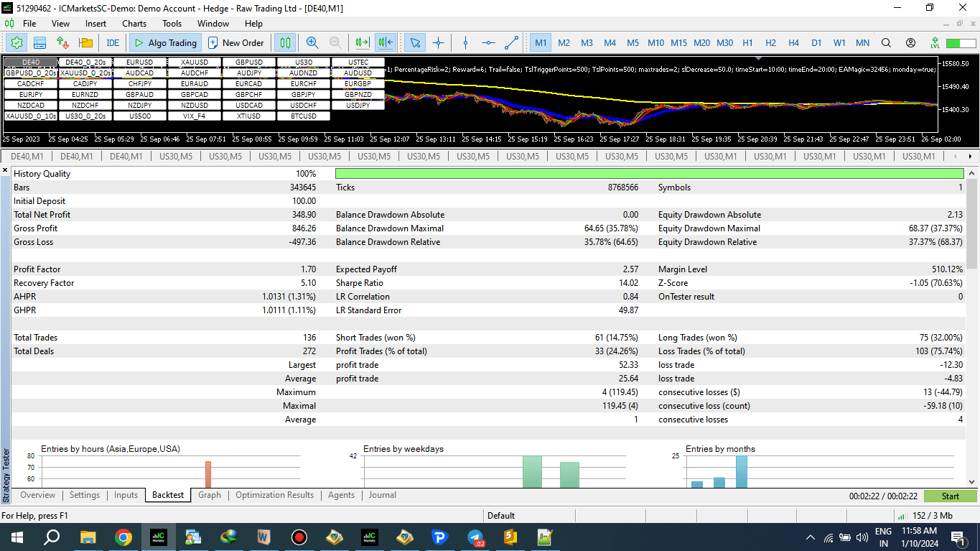Select the H4 timeframe button

(x=793, y=42)
